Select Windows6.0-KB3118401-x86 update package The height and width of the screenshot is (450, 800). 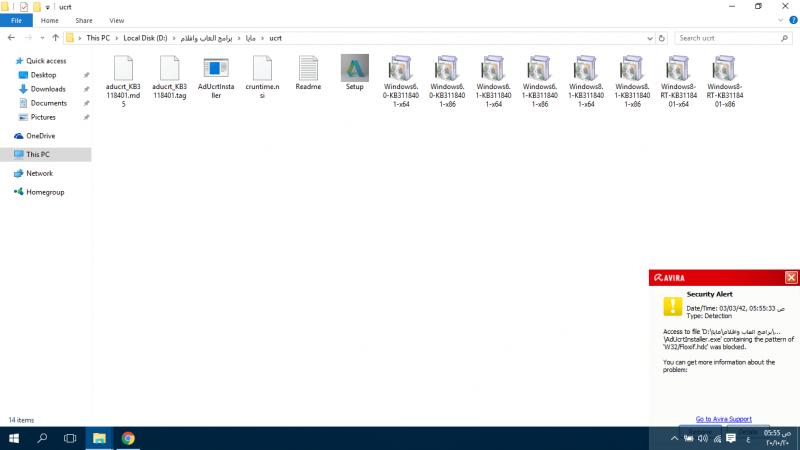tap(447, 68)
